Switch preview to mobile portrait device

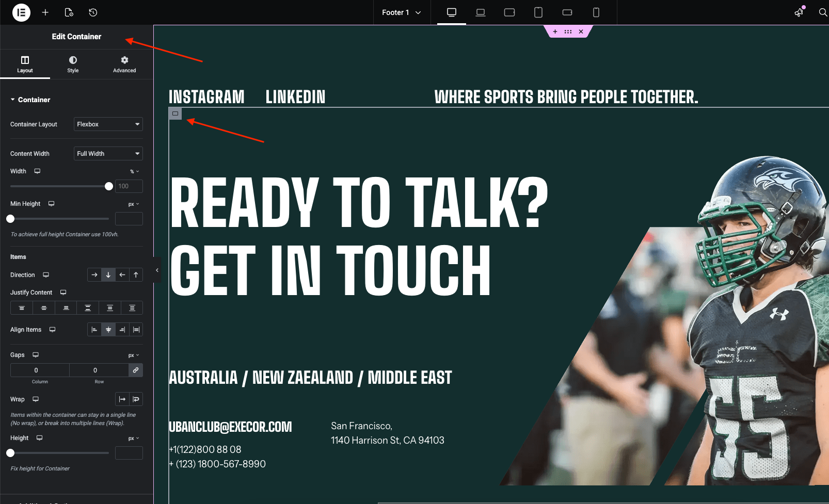pos(596,12)
